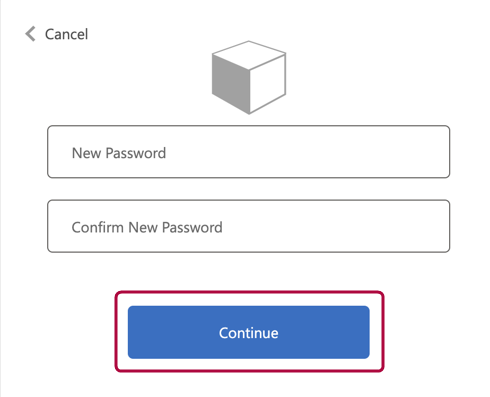Viewport: 490px width, 397px height.
Task: Click the 'New Password' placeholder text
Action: click(119, 153)
